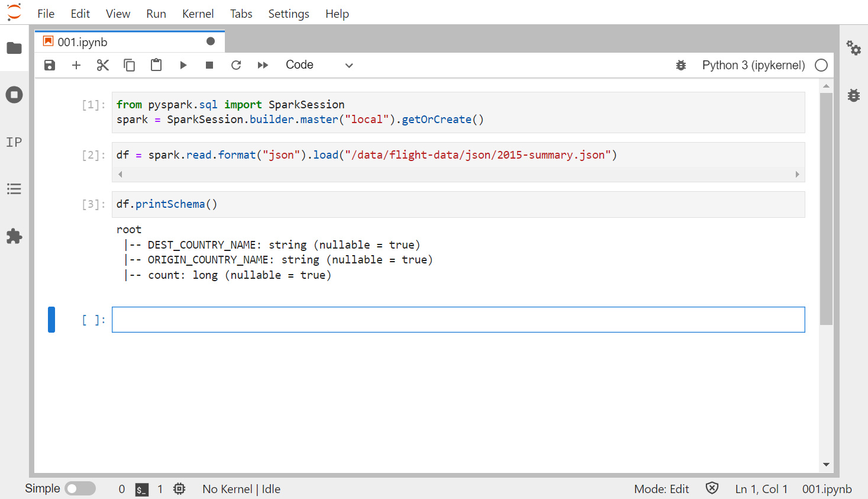Click Mode: Edit in status bar
Viewport: 868px width, 499px height.
coord(662,489)
